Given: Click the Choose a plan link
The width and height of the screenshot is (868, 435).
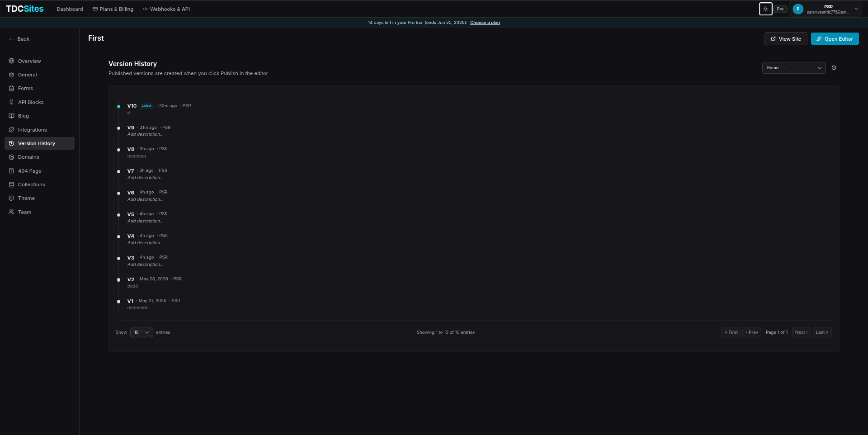Looking at the screenshot, I should coord(485,23).
